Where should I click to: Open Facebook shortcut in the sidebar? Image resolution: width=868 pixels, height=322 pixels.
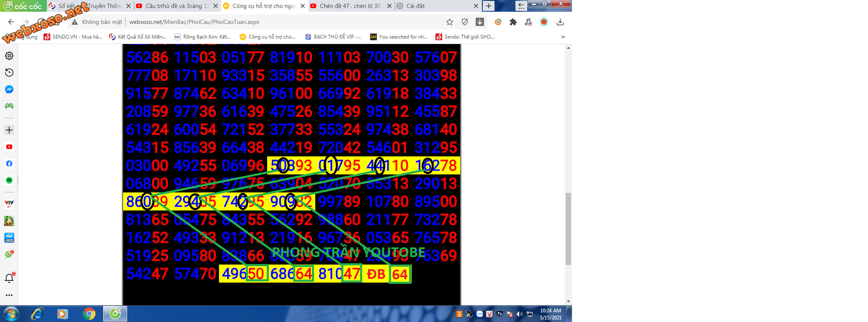click(9, 164)
